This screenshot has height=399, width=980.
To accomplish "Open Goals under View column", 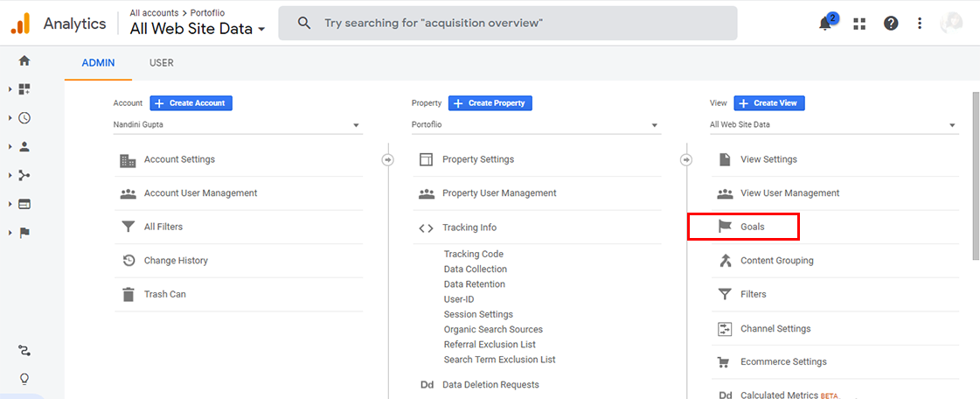I will click(x=752, y=227).
